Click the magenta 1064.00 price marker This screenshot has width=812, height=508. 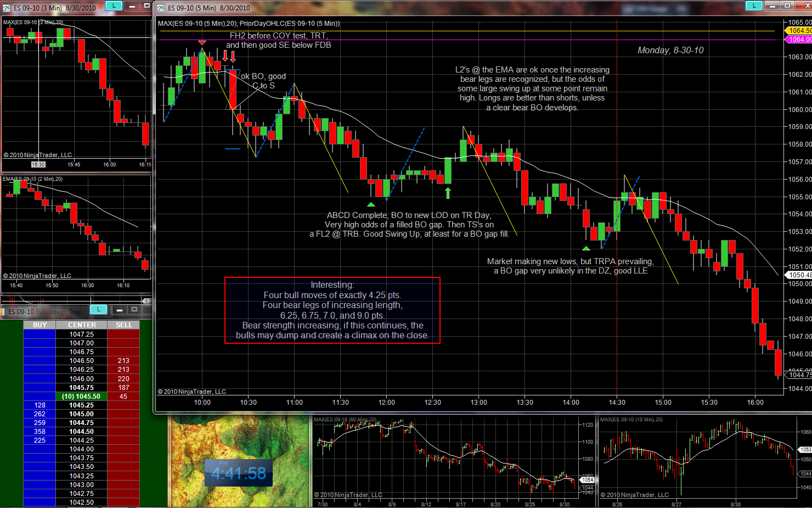tap(799, 40)
